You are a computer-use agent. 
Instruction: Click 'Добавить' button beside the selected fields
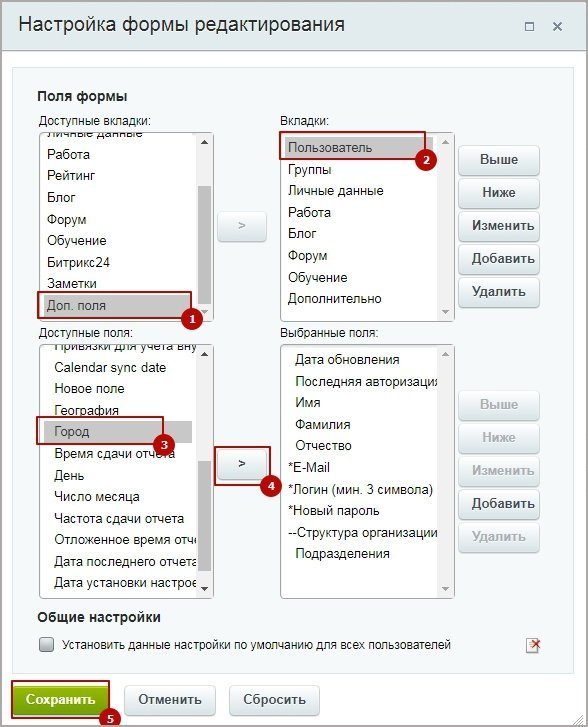pyautogui.click(x=499, y=504)
